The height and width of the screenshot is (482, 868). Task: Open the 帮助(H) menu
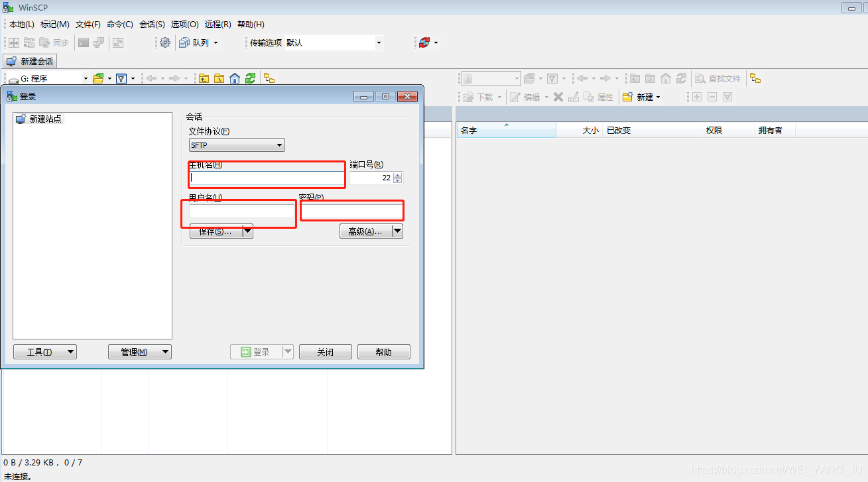point(251,25)
